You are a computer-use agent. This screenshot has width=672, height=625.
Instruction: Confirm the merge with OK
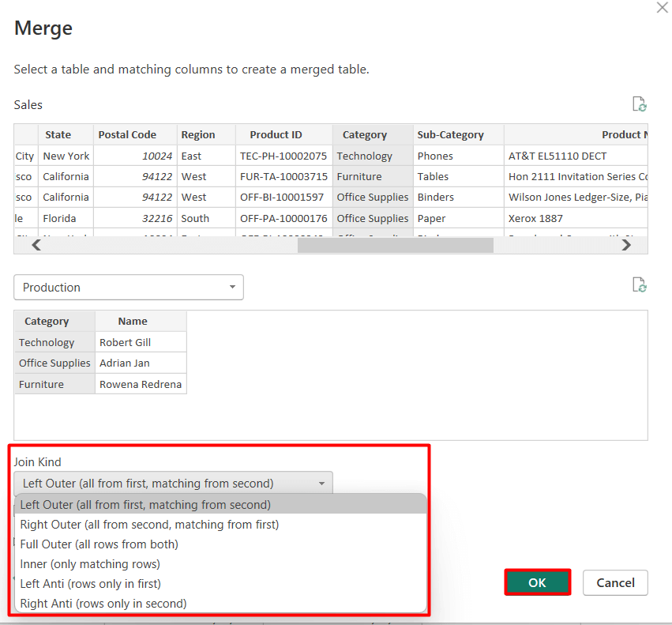(538, 582)
